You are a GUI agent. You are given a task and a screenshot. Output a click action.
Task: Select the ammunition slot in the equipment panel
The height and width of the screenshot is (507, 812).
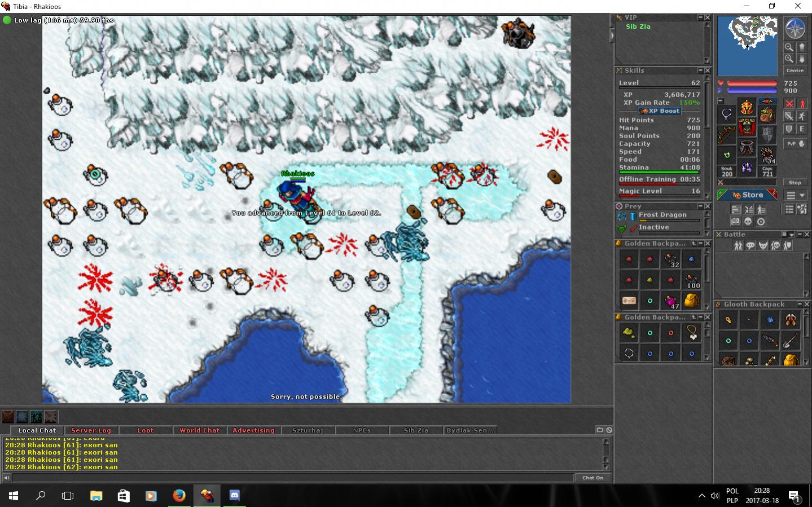pos(767,155)
